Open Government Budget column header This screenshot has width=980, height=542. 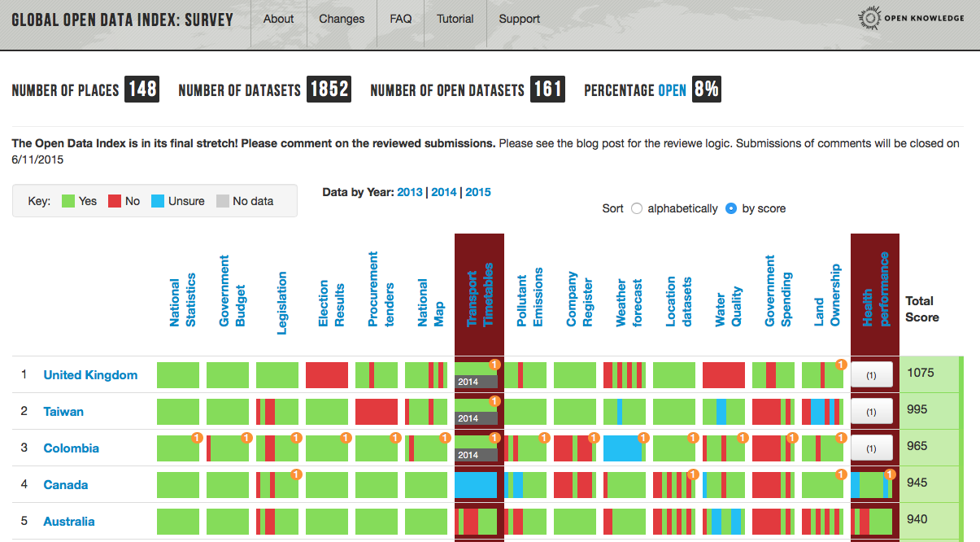232,291
